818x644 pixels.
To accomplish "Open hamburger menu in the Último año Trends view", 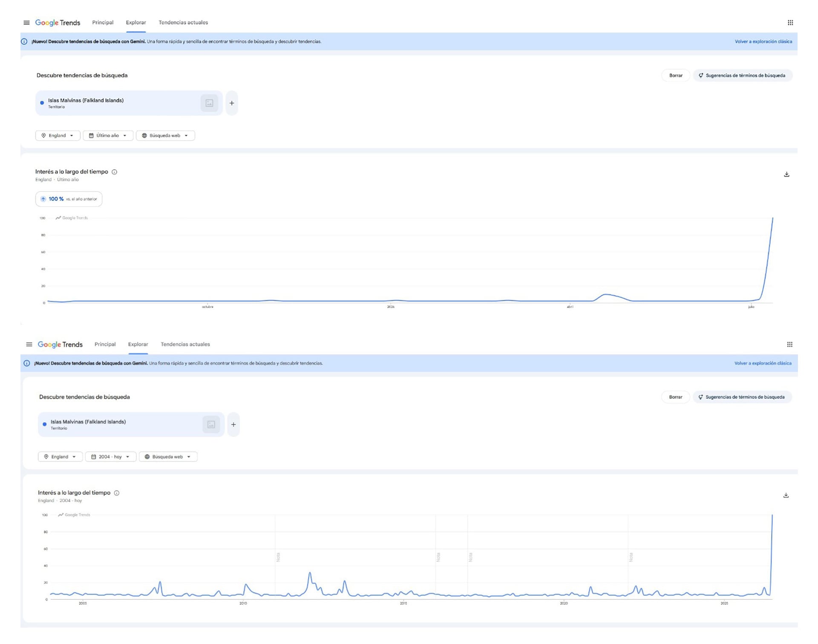I will pos(26,23).
